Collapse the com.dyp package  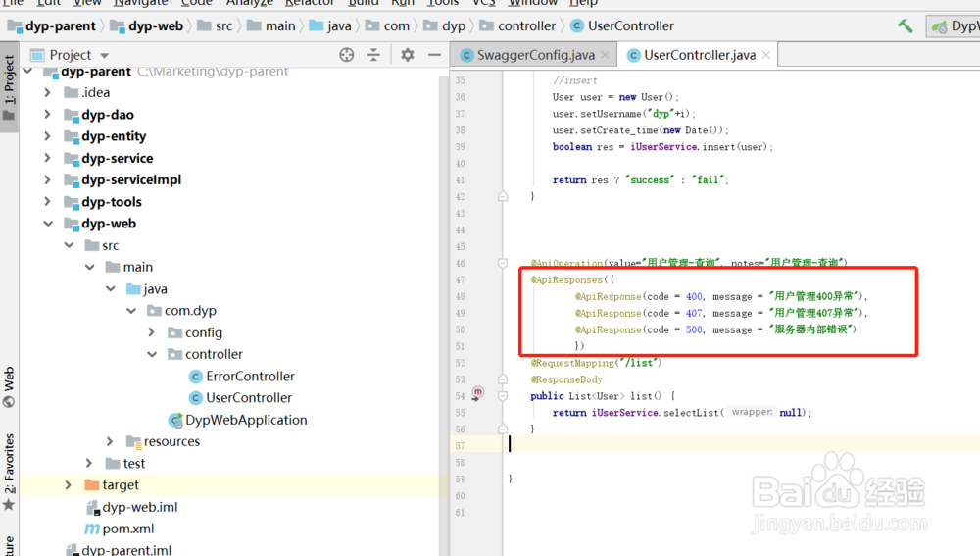pos(130,311)
